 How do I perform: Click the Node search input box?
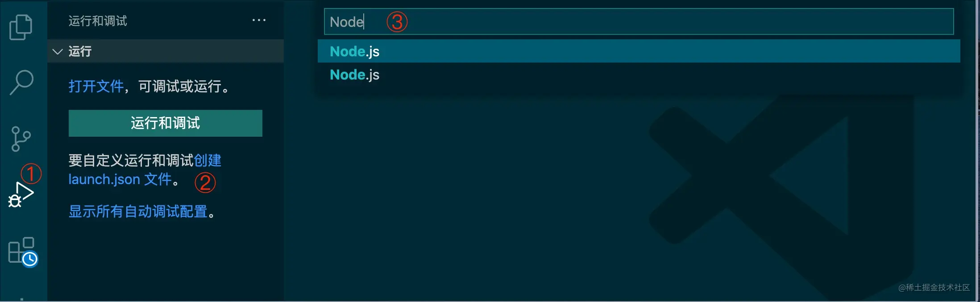639,21
